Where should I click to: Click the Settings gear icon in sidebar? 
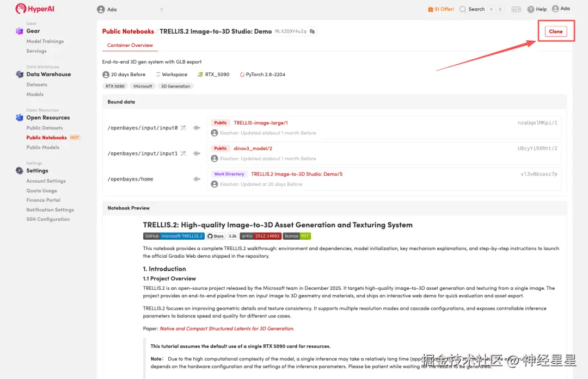click(20, 171)
